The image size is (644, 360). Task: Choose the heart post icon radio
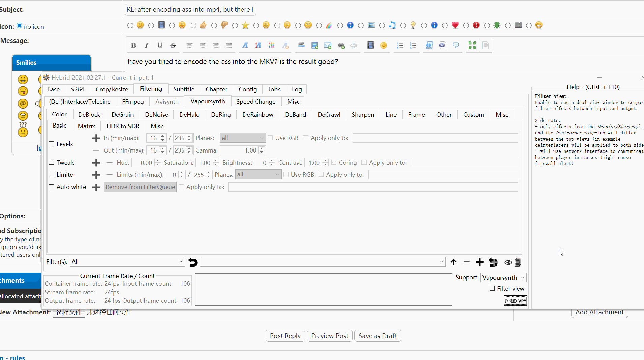(x=445, y=25)
